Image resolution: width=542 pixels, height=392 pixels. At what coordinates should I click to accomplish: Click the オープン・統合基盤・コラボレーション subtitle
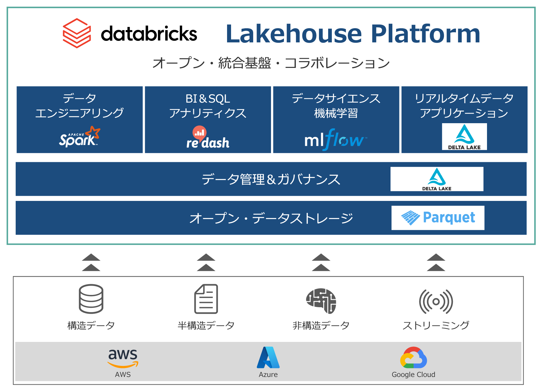point(271,63)
